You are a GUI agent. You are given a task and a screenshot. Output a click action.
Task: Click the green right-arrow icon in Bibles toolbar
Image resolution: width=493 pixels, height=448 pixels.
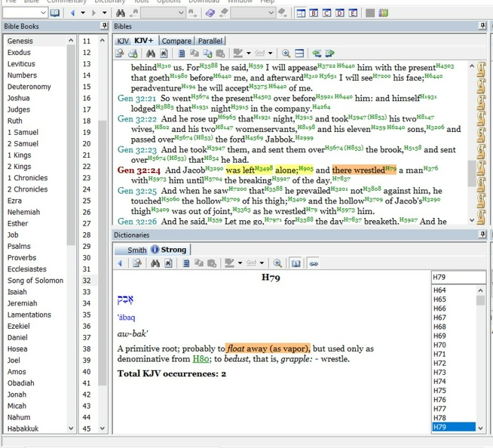[x=330, y=53]
